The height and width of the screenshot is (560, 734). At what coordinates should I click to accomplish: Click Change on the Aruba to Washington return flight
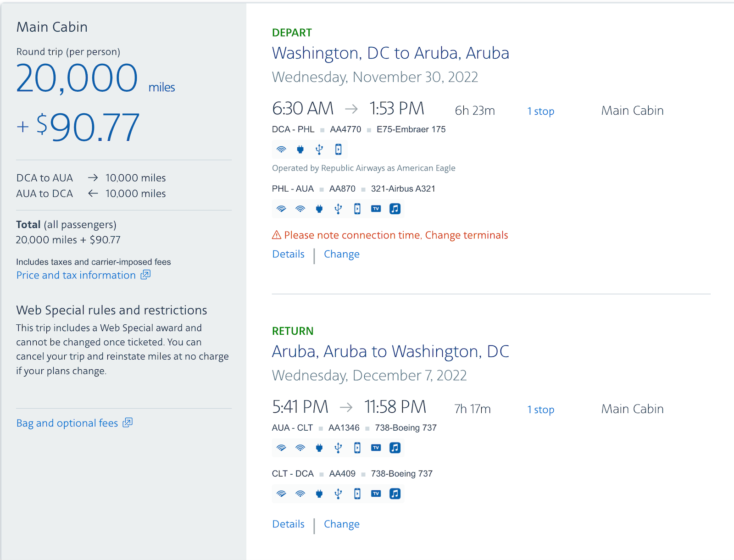tap(341, 524)
